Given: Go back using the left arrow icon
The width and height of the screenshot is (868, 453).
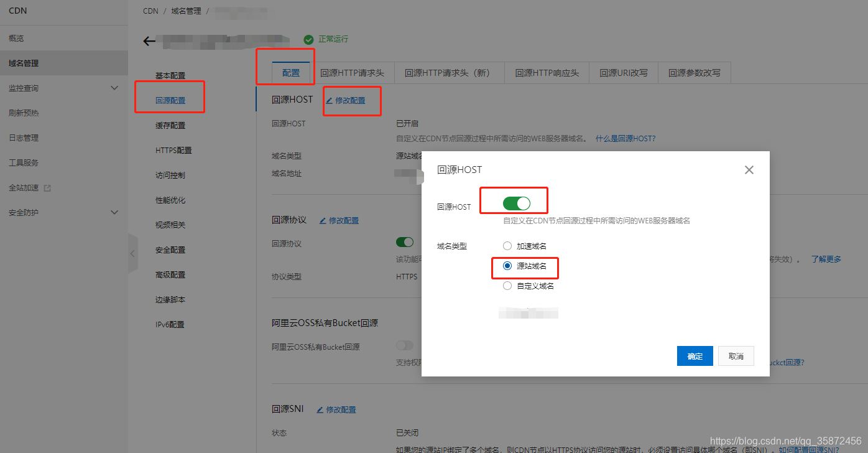Looking at the screenshot, I should pos(149,42).
